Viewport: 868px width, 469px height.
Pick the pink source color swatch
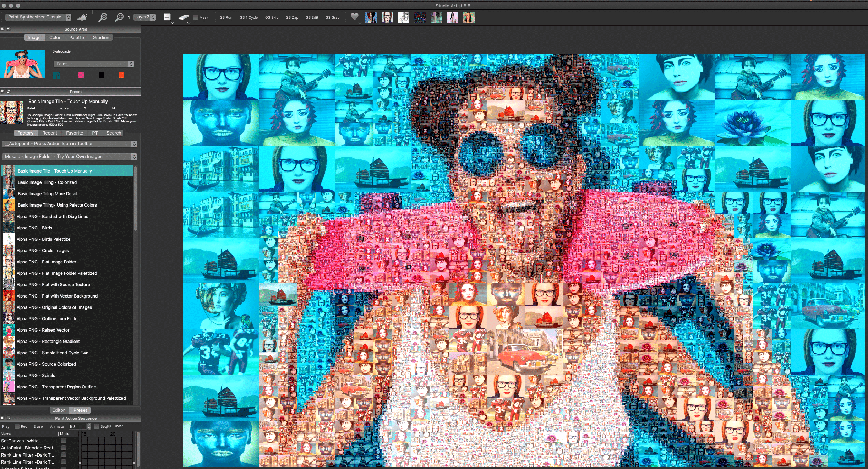coord(81,75)
